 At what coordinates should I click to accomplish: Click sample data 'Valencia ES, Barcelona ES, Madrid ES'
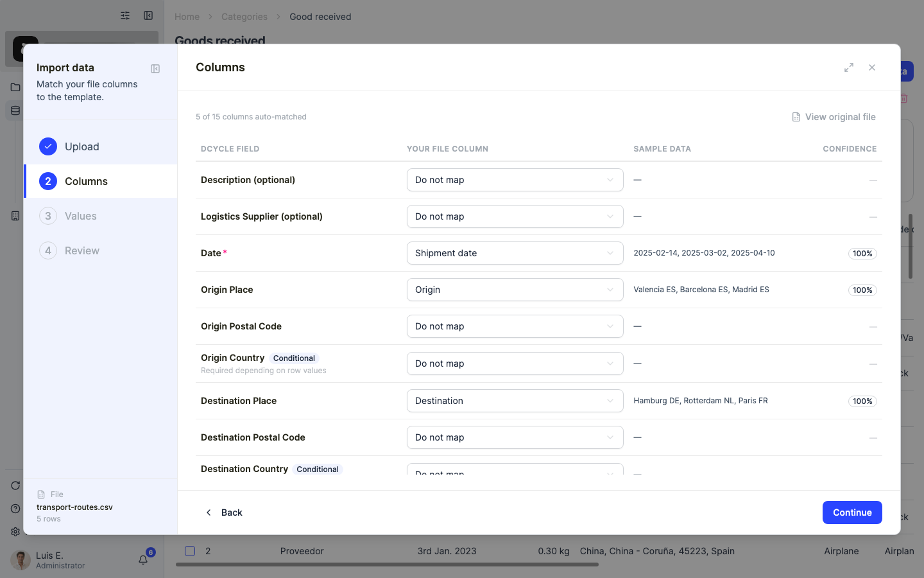(x=701, y=290)
